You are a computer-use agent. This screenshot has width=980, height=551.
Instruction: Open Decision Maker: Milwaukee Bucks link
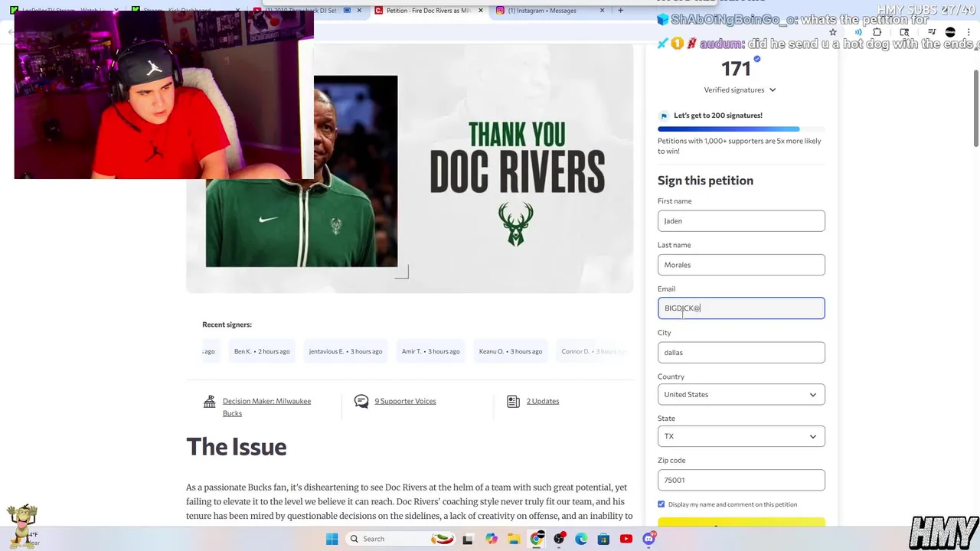[266, 407]
